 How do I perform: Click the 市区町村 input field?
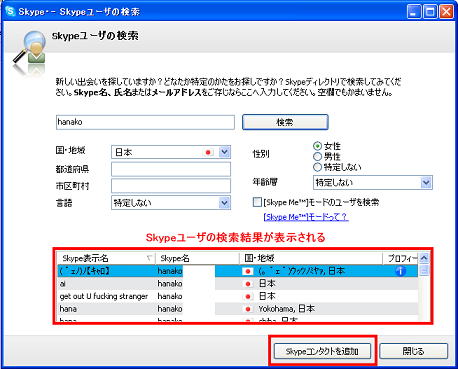click(x=171, y=186)
